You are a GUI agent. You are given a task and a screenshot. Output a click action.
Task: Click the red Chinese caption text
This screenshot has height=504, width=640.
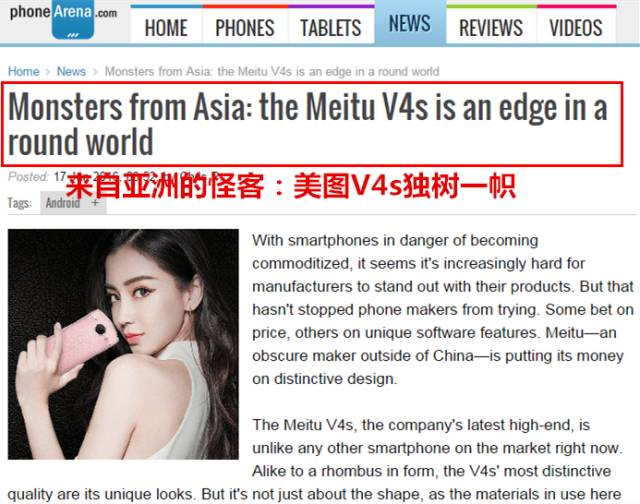(291, 186)
